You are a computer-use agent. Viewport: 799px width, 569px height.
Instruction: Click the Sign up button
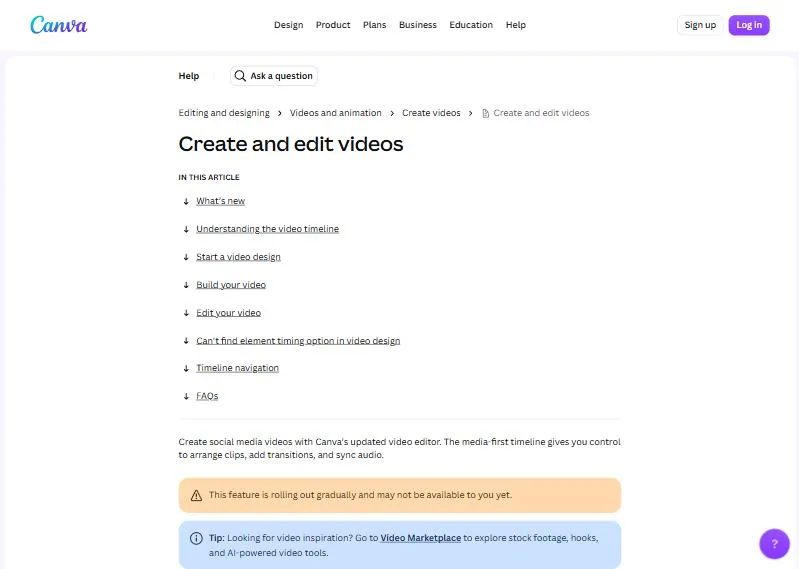700,25
